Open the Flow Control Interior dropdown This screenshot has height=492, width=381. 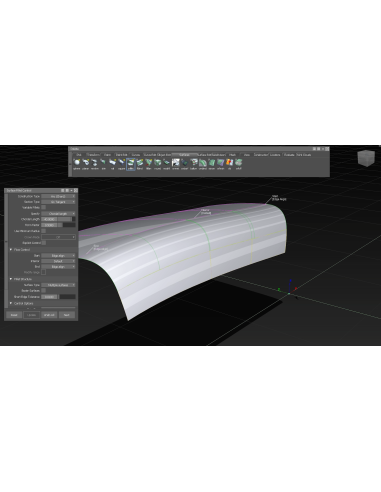click(x=58, y=261)
